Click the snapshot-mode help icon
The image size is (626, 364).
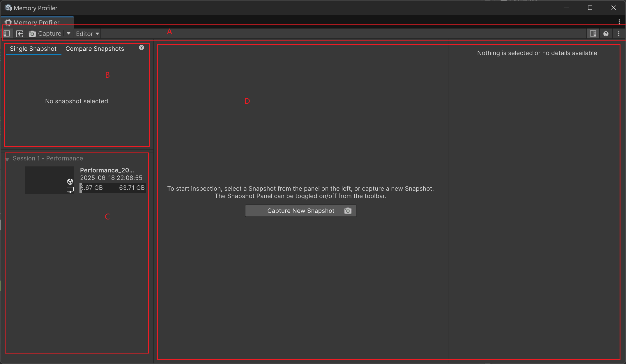pos(142,48)
